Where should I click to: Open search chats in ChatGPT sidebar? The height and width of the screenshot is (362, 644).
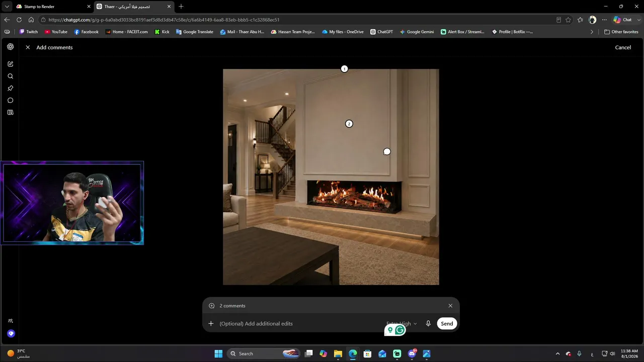tap(10, 76)
